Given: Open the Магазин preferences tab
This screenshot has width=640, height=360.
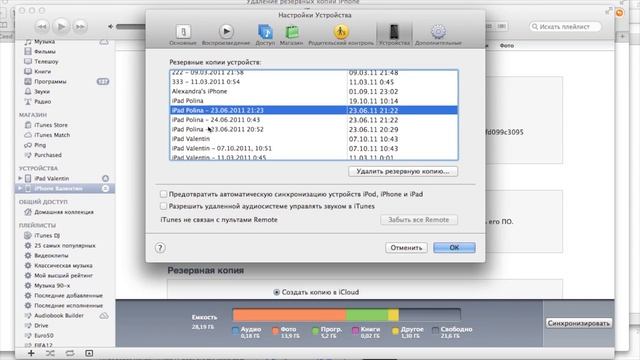Looking at the screenshot, I should pos(291,34).
